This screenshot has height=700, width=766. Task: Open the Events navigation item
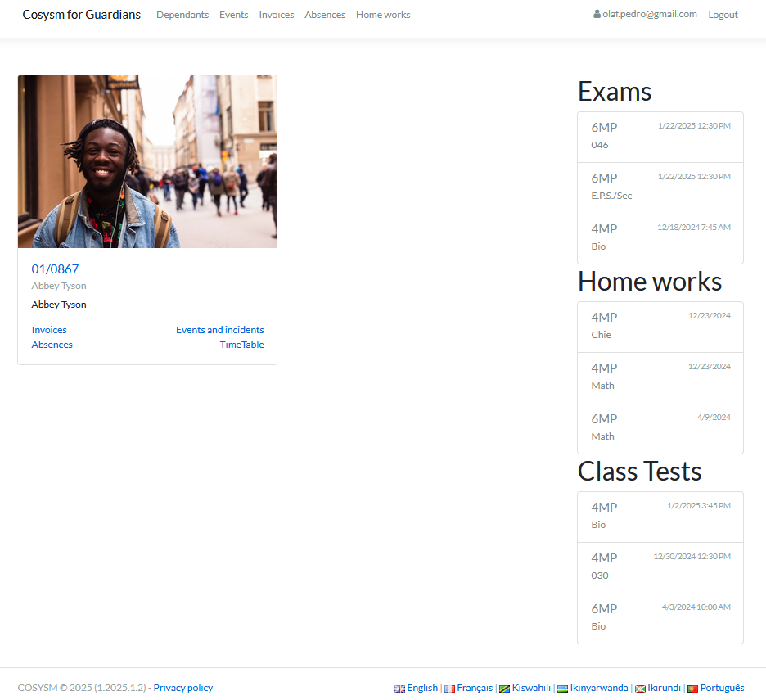[x=234, y=14]
